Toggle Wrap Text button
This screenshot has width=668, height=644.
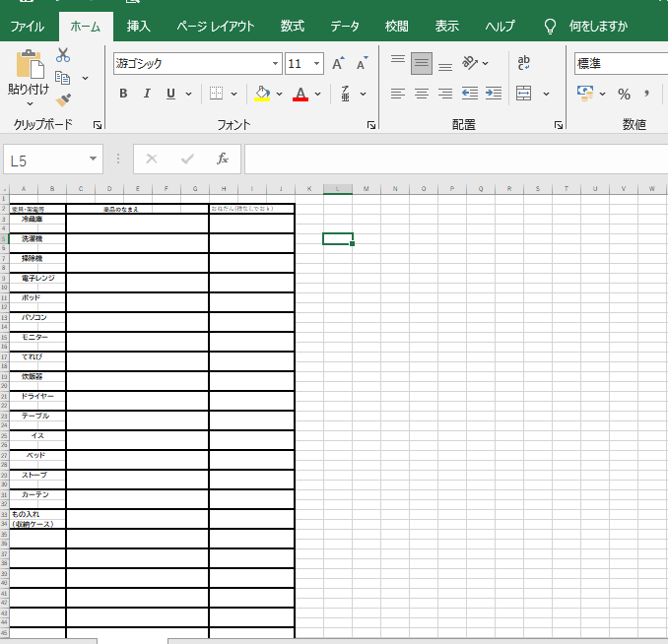pyautogui.click(x=524, y=64)
